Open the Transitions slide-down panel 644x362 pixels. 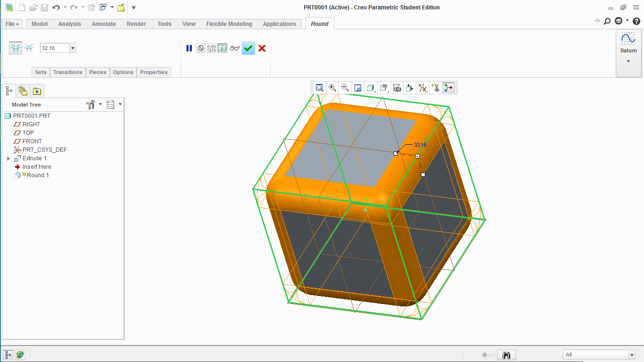coord(68,72)
